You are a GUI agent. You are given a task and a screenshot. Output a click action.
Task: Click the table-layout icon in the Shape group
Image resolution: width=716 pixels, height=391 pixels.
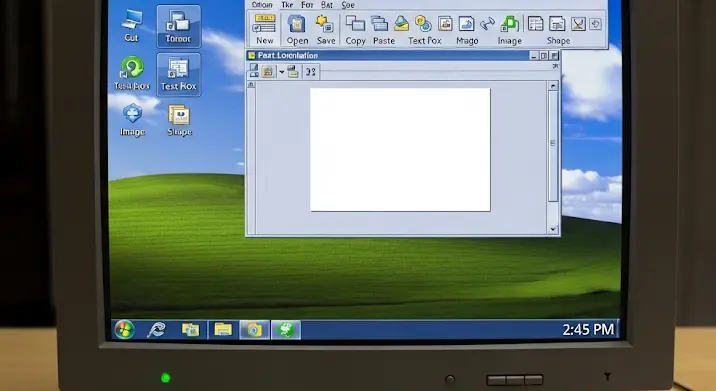point(535,24)
